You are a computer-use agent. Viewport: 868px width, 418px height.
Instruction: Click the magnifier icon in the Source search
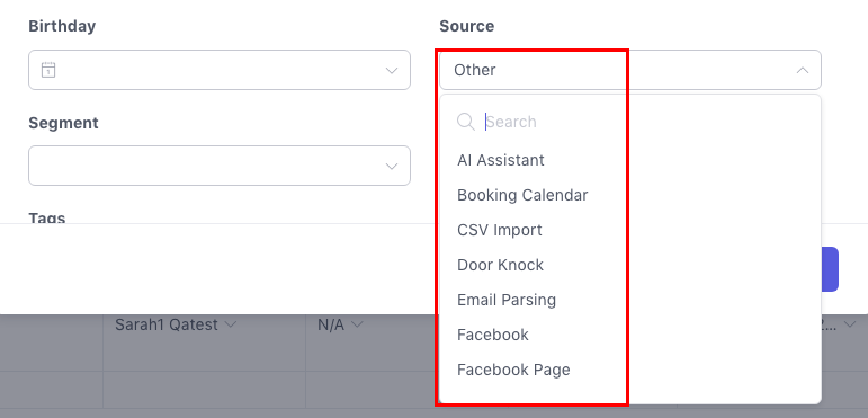pyautogui.click(x=466, y=122)
